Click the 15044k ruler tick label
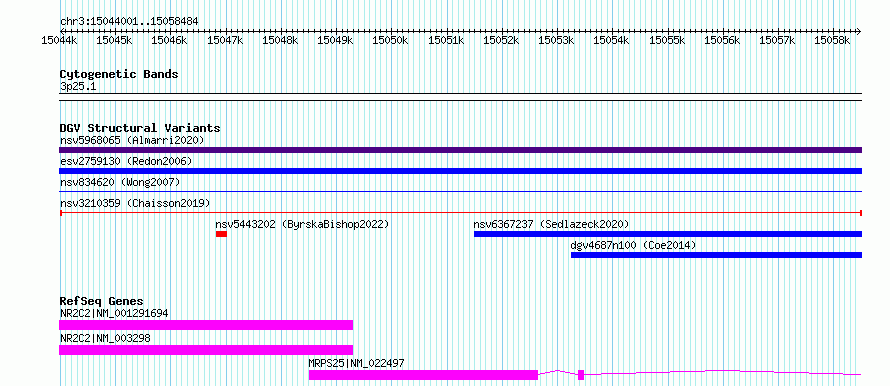Image resolution: width=890 pixels, height=386 pixels. pyautogui.click(x=59, y=40)
